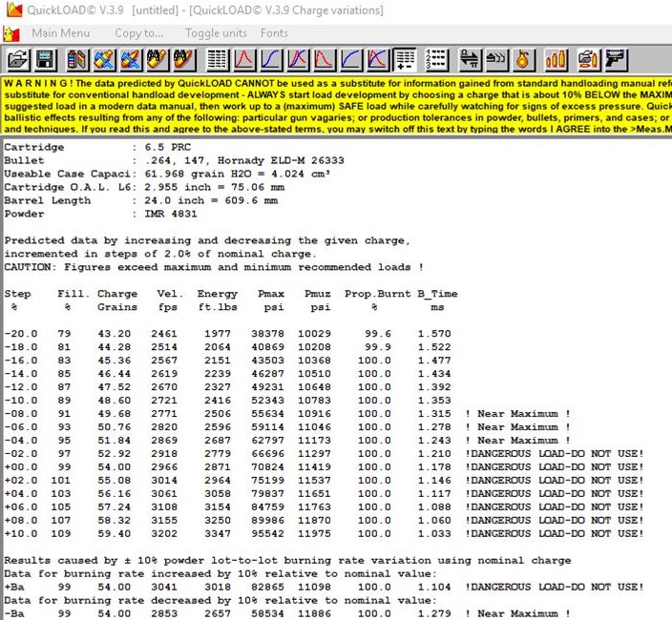This screenshot has width=672, height=620.
Task: Click the Charge Grains column header
Action: tap(117, 300)
